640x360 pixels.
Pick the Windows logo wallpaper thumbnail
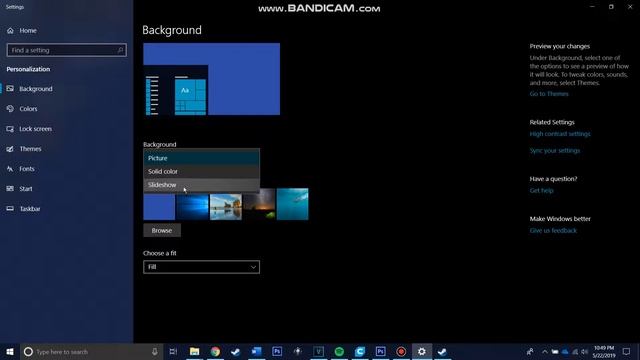(x=192, y=207)
